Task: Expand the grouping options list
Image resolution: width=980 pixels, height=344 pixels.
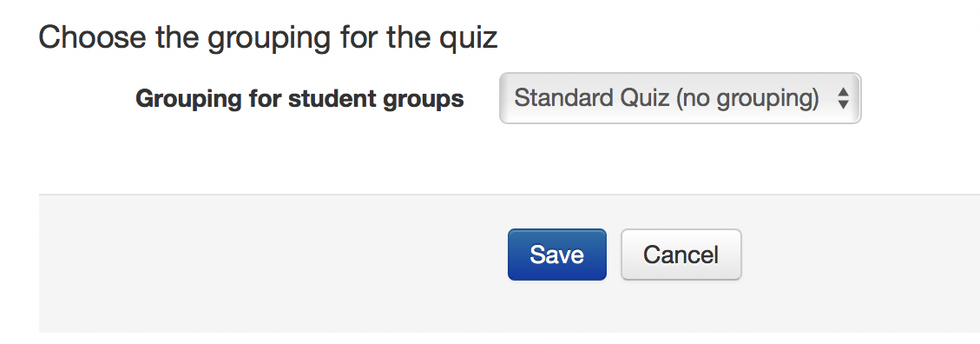Action: click(680, 98)
